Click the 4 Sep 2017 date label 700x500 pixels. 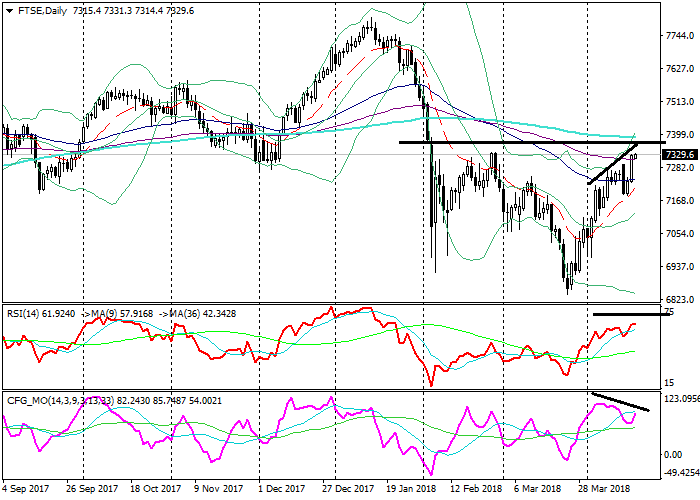[x=26, y=489]
